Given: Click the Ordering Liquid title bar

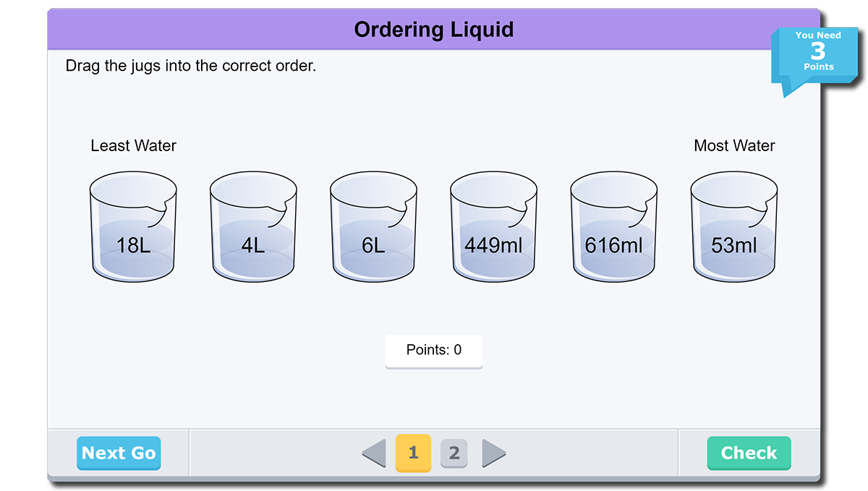Looking at the screenshot, I should [x=433, y=30].
